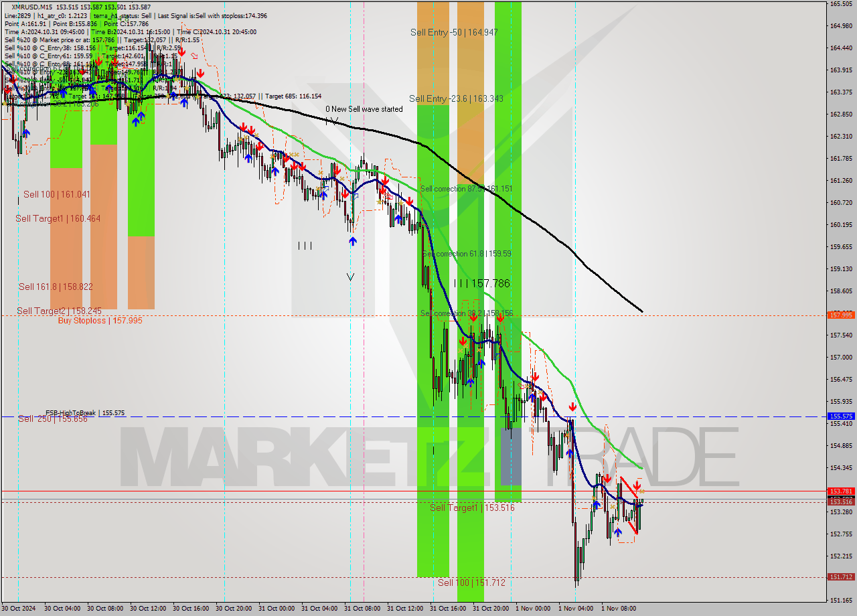Click the '31 Oct 16:00' time axis label

click(x=447, y=609)
